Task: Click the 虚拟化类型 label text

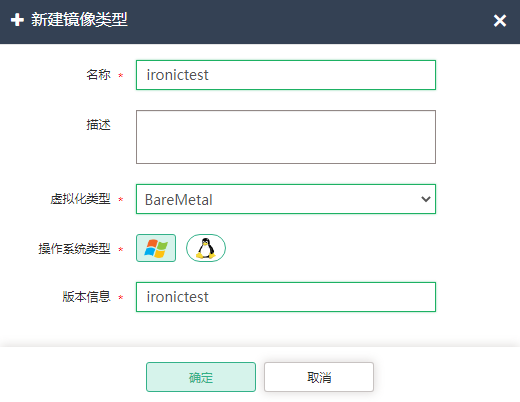Action: [80, 199]
